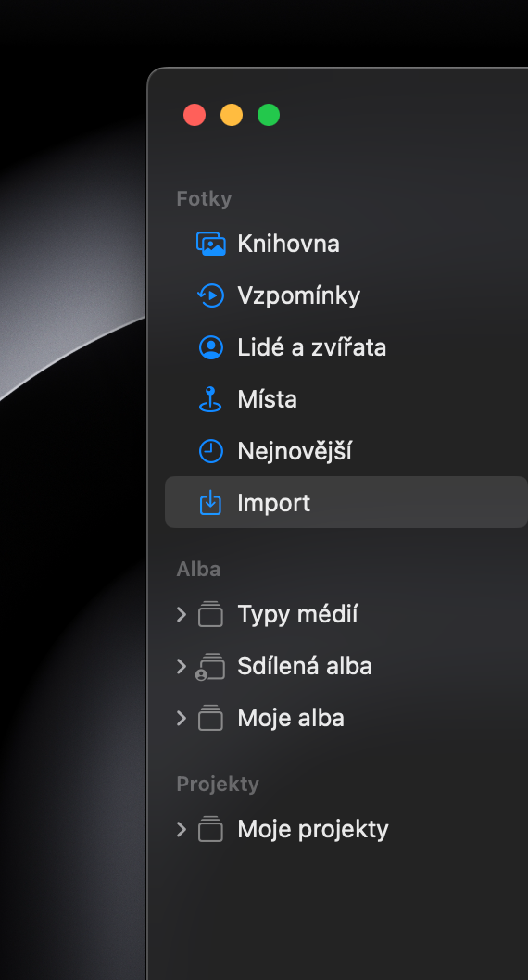Select the Typy médií label
528x980 pixels.
(x=297, y=615)
